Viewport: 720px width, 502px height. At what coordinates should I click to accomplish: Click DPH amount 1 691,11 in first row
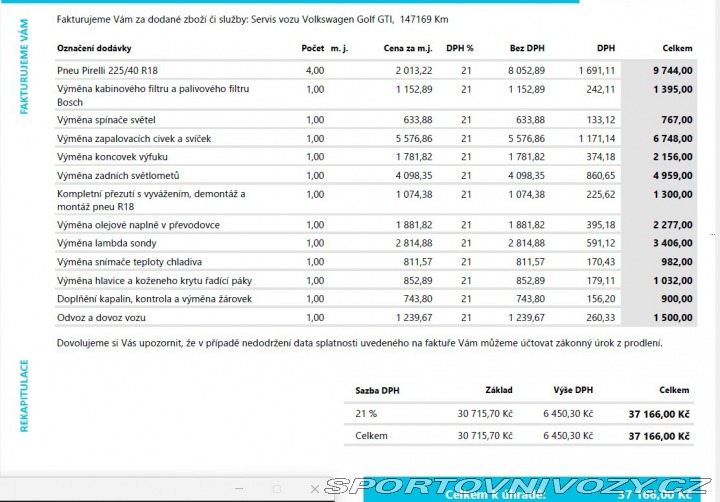[x=596, y=71]
